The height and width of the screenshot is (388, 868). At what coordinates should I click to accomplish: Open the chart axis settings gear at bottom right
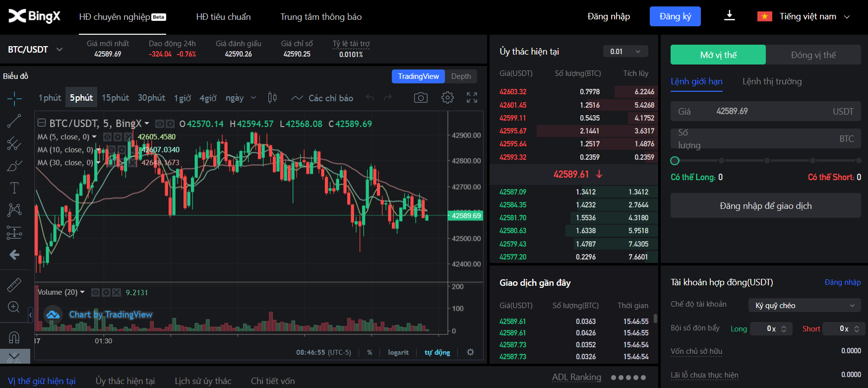(470, 352)
